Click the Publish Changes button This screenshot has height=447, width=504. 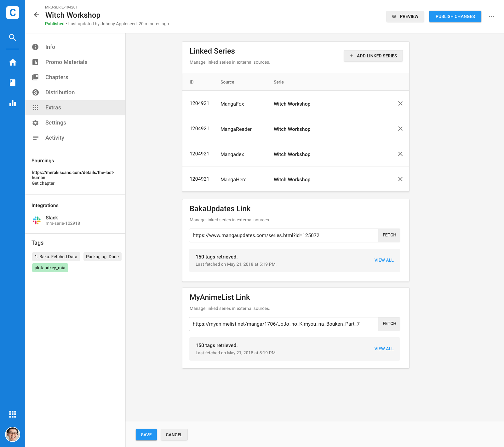pos(455,16)
